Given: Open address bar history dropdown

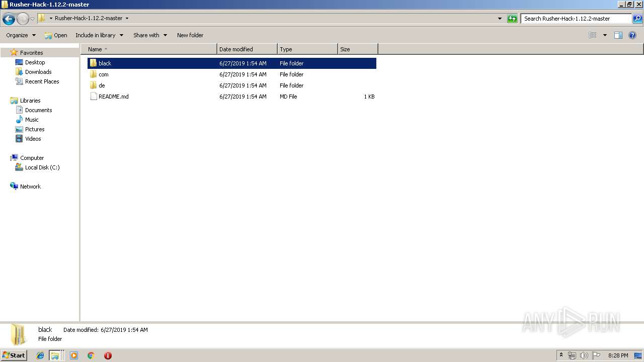Looking at the screenshot, I should coord(500,19).
